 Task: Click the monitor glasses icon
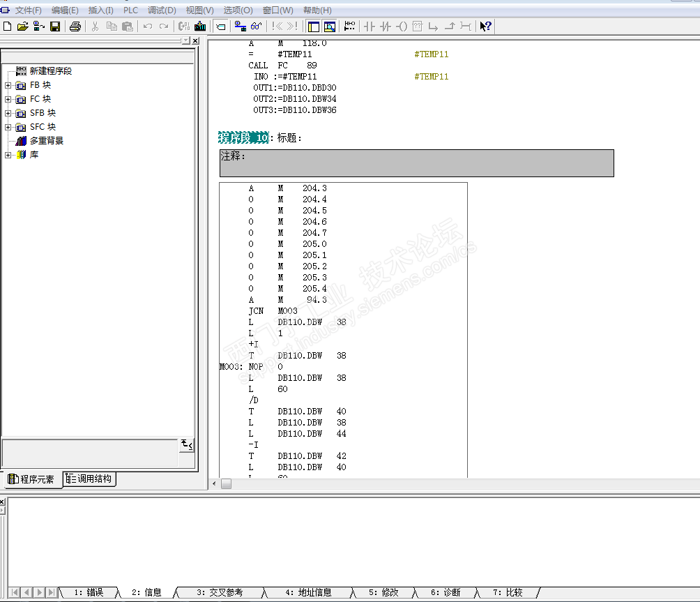click(x=256, y=27)
